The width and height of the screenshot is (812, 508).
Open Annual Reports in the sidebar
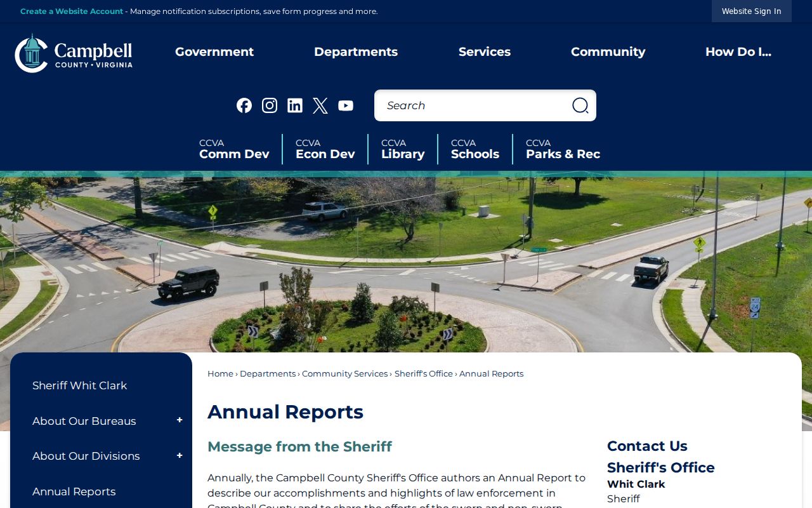tap(74, 491)
